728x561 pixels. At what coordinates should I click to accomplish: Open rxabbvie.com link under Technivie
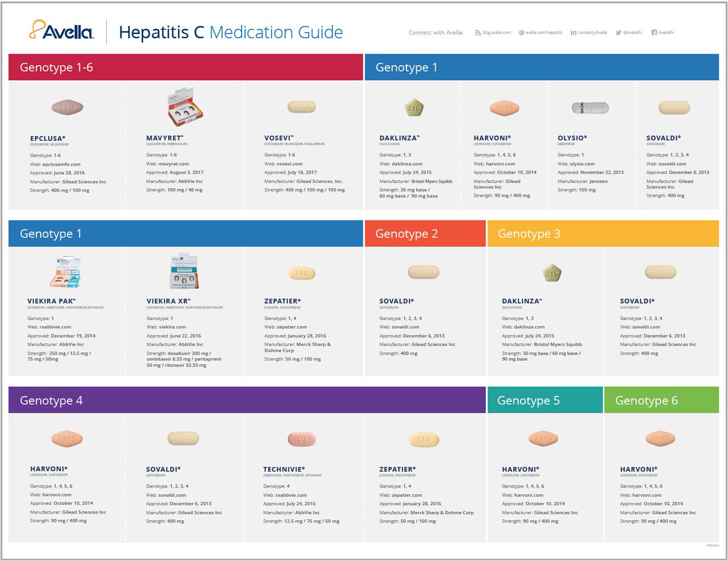tap(292, 495)
